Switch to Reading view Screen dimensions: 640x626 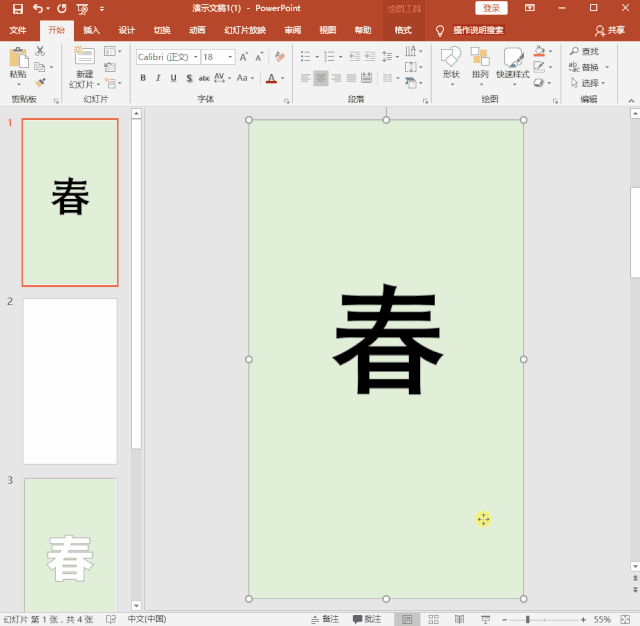point(459,619)
